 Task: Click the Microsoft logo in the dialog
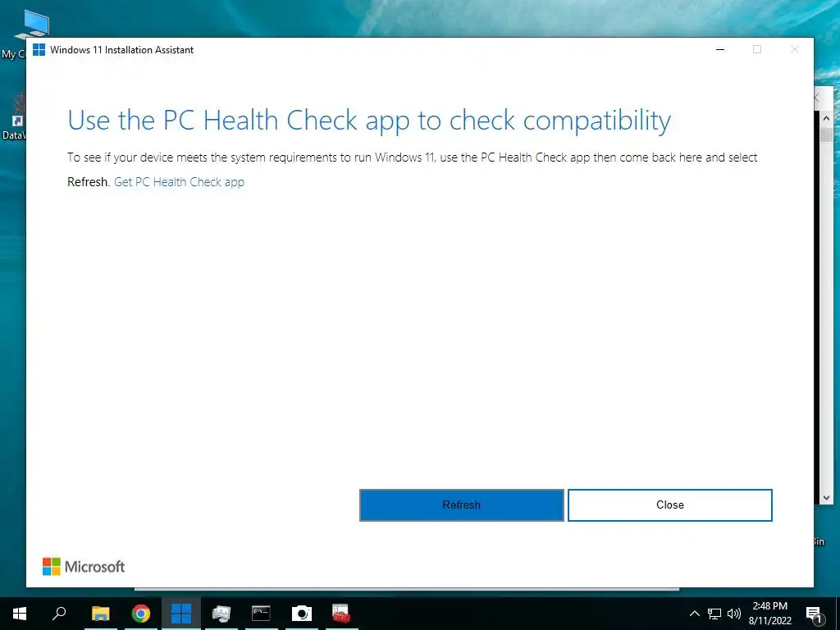pos(84,566)
